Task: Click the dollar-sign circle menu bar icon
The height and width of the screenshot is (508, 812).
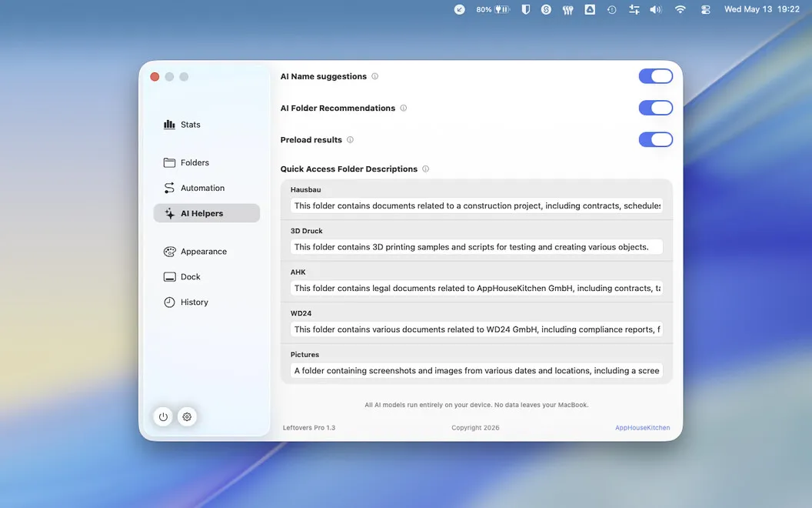Action: click(546, 9)
